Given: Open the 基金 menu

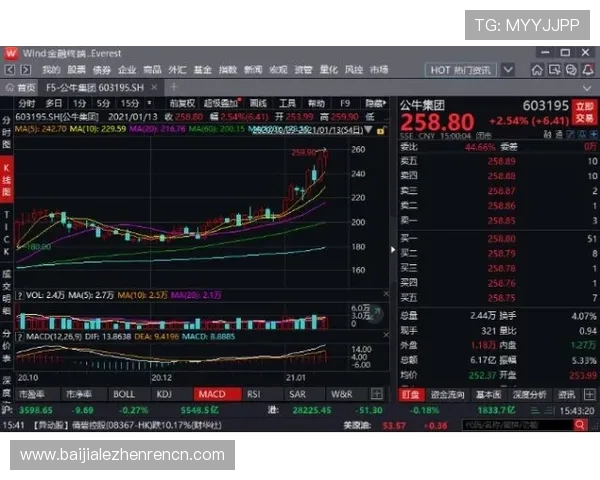Looking at the screenshot, I should coord(203,70).
